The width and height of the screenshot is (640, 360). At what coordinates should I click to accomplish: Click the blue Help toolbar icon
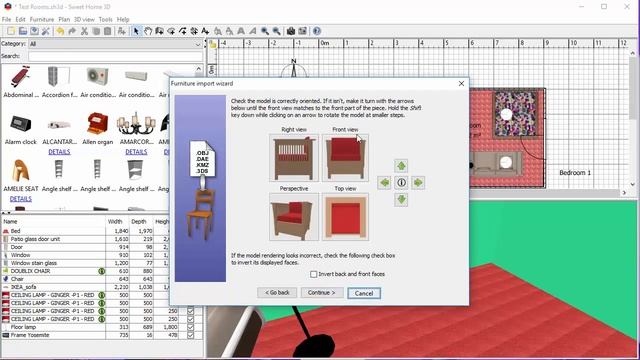(317, 31)
